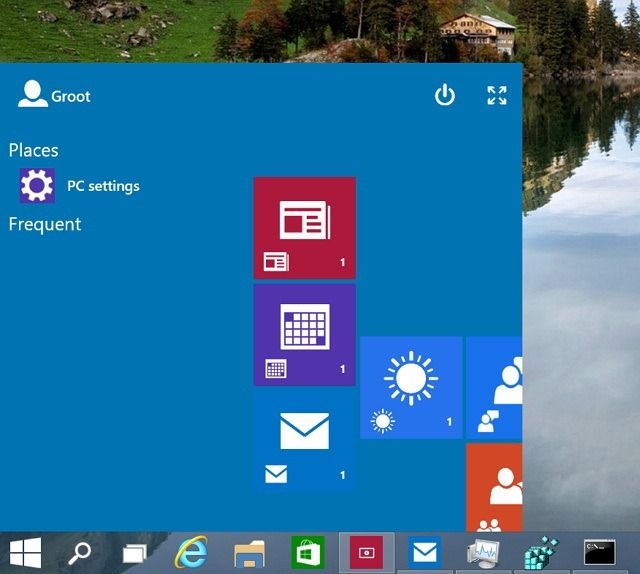640x574 pixels.
Task: Open the blue People tile
Action: (x=495, y=387)
